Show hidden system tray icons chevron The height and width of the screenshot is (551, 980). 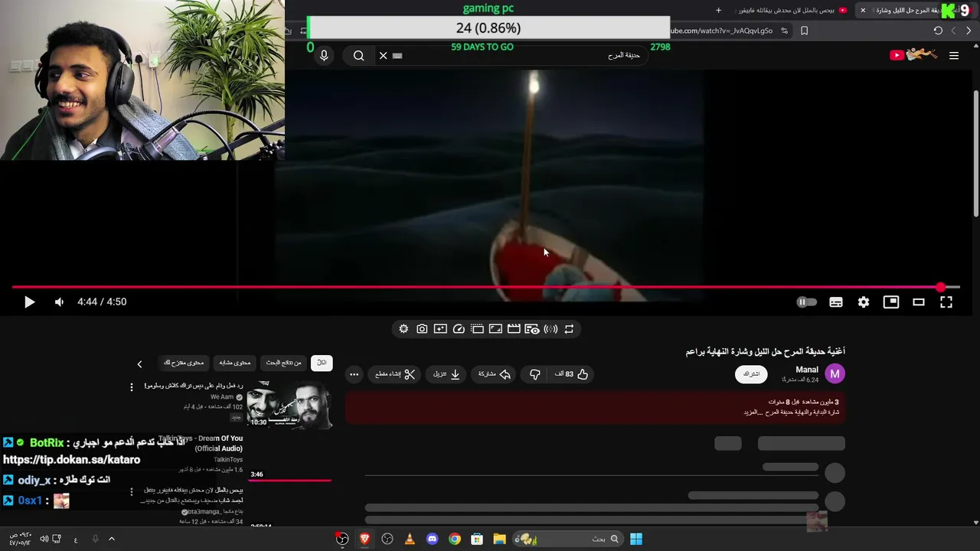(x=111, y=539)
